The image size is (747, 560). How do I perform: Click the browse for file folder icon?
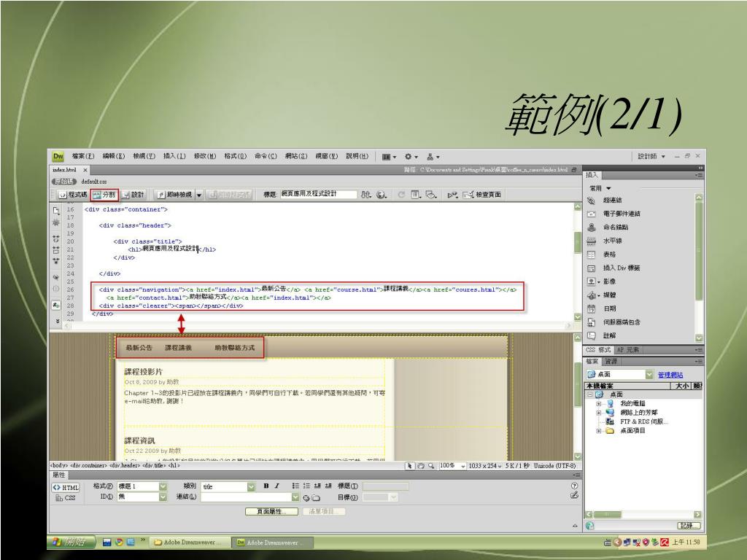pyautogui.click(x=316, y=498)
